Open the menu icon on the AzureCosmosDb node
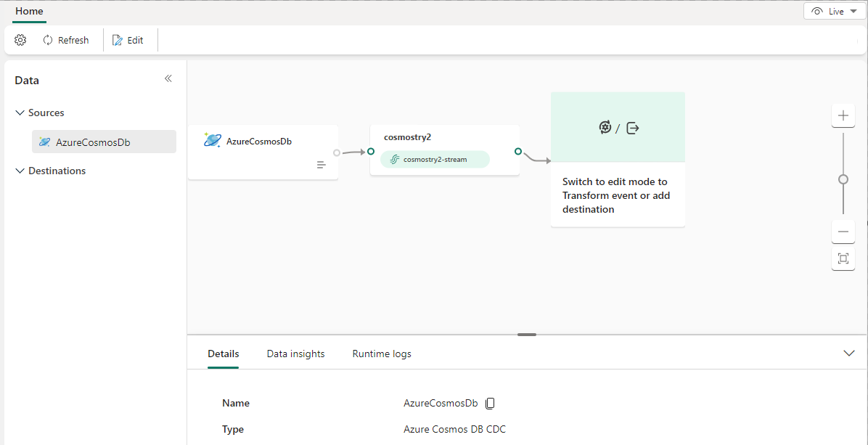Image resolution: width=868 pixels, height=445 pixels. point(321,165)
